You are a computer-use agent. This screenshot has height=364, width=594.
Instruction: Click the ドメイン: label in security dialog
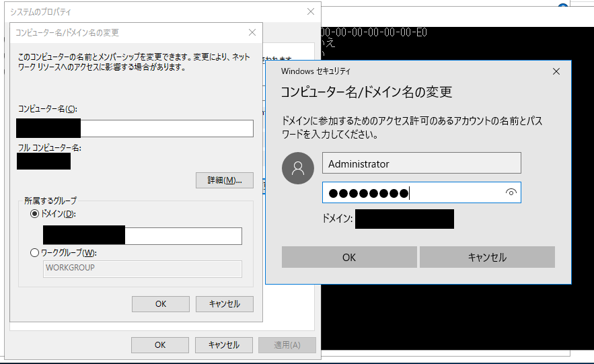337,218
